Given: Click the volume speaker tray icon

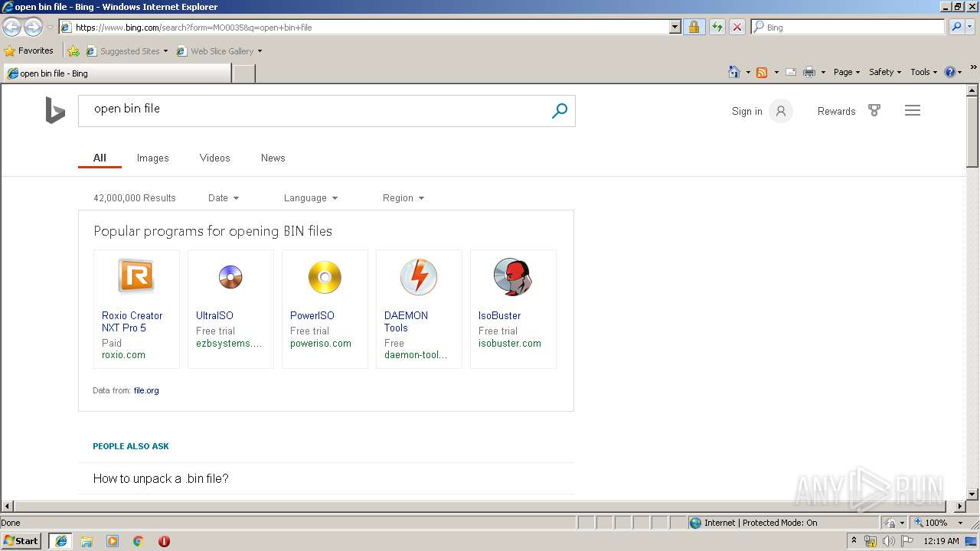Looking at the screenshot, I should pos(888,541).
